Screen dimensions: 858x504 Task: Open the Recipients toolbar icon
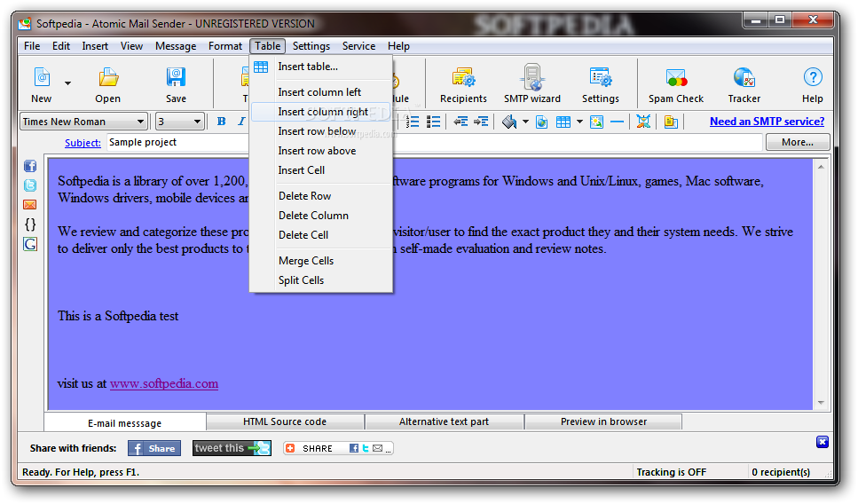[x=463, y=78]
